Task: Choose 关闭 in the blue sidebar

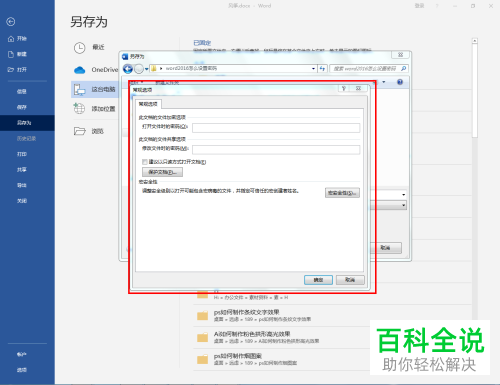Action: (22, 201)
